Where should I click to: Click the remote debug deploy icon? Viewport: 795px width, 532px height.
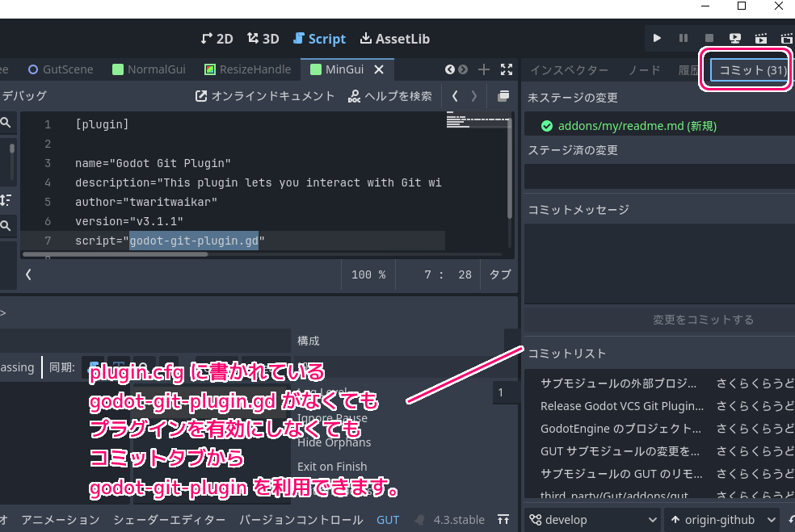pyautogui.click(x=734, y=38)
